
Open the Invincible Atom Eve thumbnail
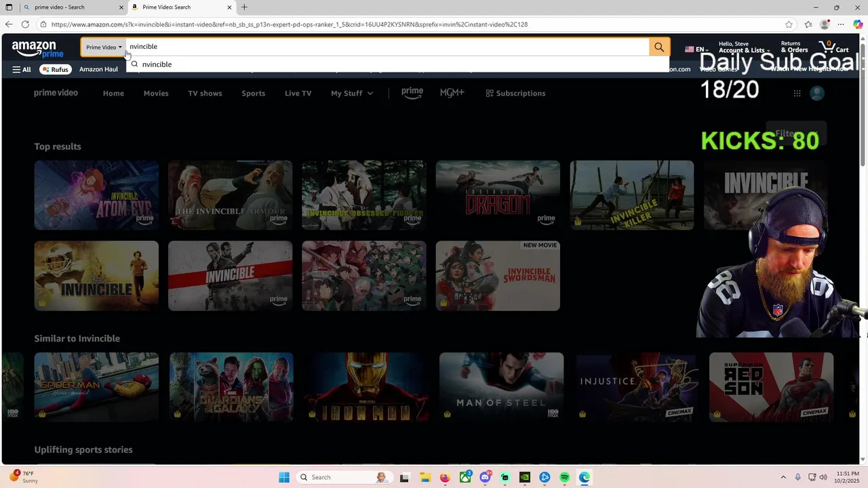coord(96,195)
